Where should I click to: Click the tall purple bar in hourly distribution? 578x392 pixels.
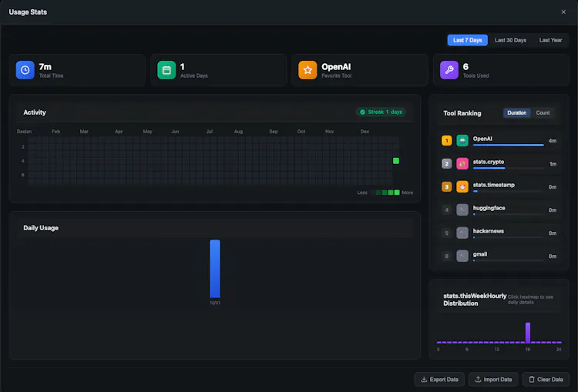coord(528,333)
